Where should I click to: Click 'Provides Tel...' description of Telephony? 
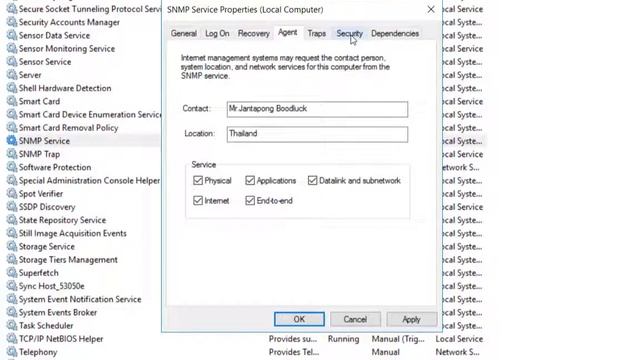point(294,352)
